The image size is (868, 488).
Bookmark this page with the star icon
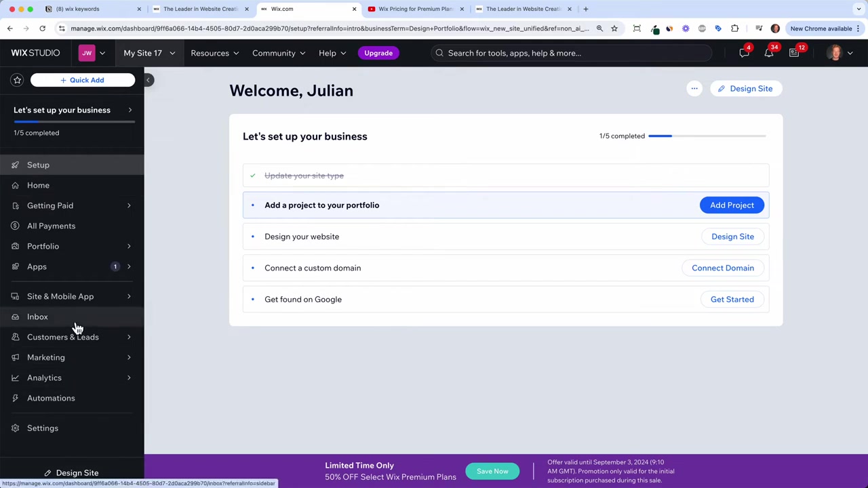pos(614,28)
